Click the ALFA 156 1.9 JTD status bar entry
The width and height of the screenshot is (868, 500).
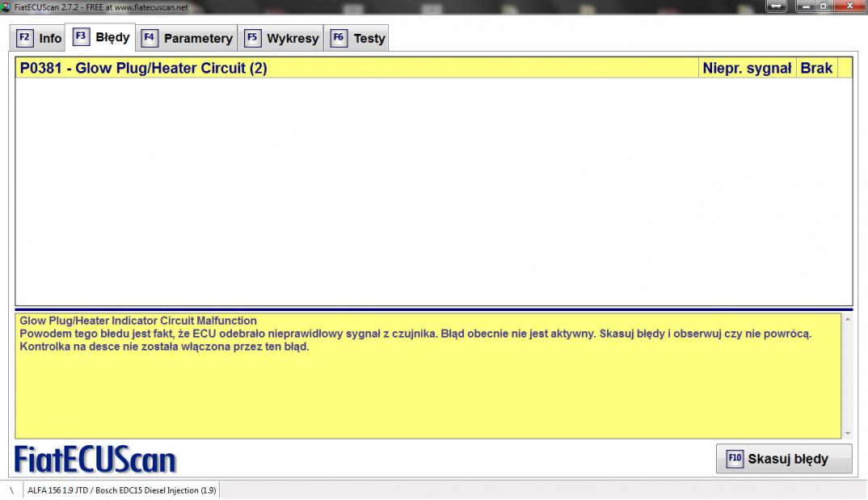pos(122,490)
